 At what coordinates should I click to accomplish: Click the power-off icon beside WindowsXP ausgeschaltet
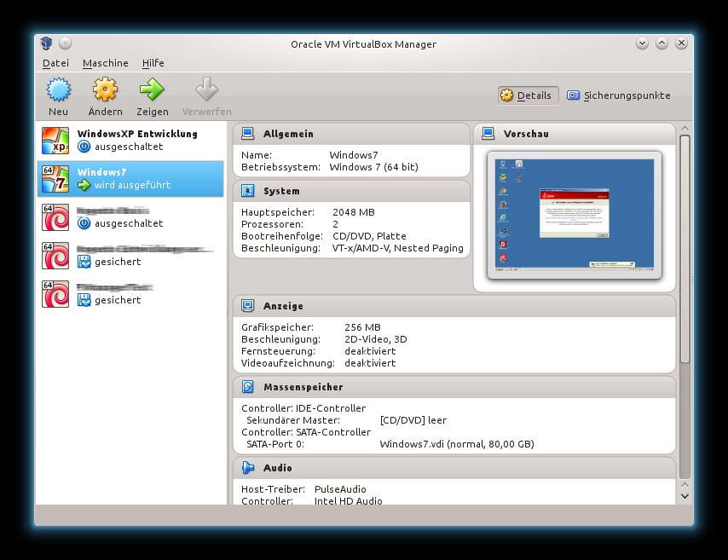pos(84,147)
